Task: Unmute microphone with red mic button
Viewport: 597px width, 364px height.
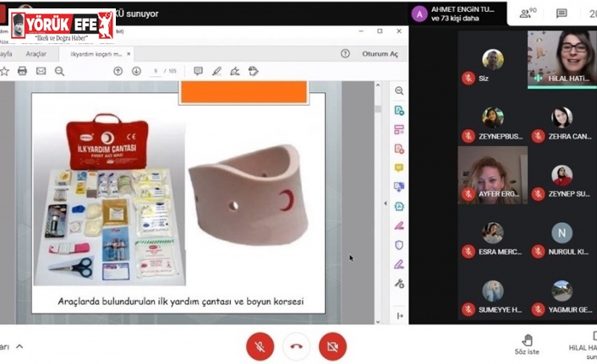Action: click(x=260, y=346)
